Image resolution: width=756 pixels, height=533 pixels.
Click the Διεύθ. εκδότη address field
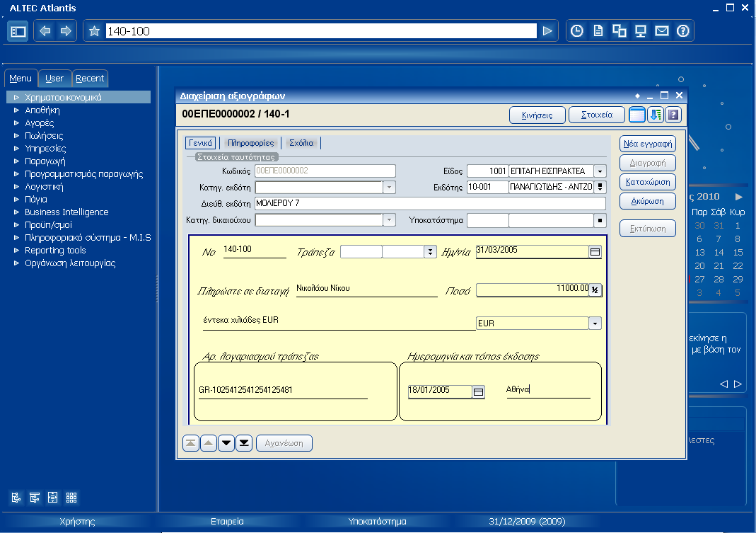pos(430,203)
